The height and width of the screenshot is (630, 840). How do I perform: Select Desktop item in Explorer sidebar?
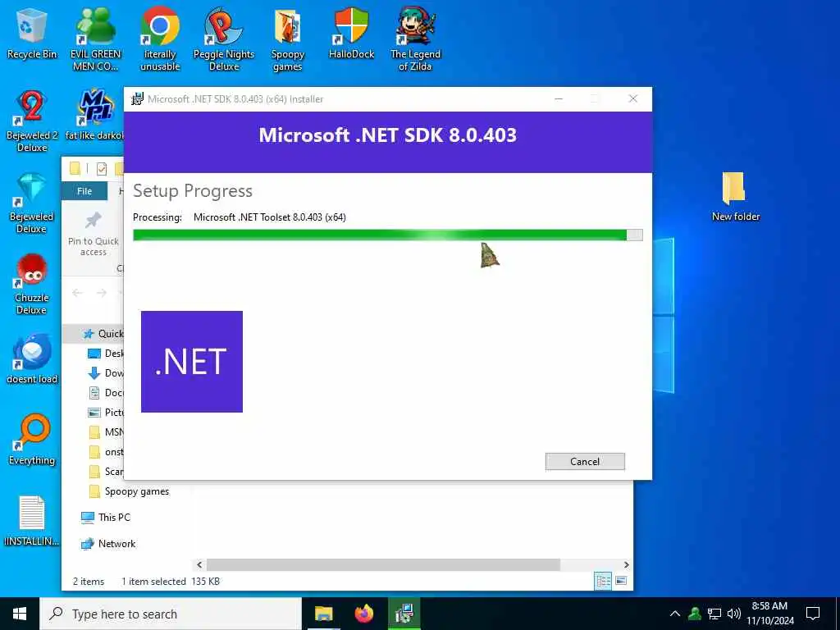click(x=105, y=354)
